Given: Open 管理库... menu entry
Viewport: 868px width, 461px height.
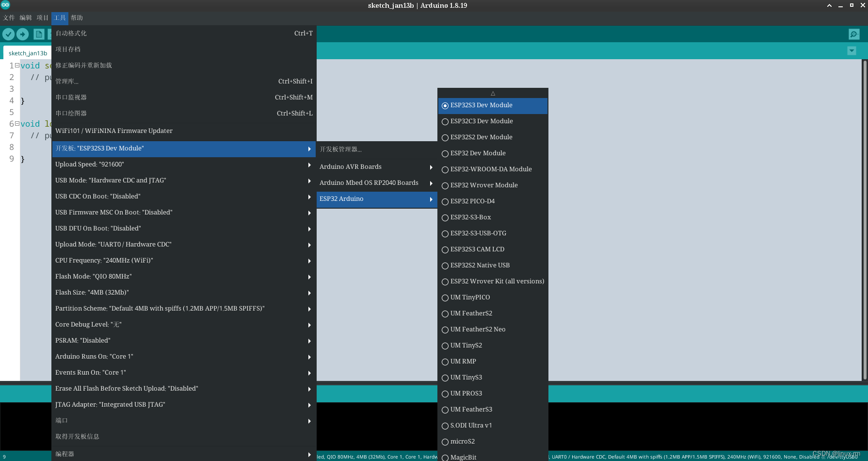Looking at the screenshot, I should pos(184,82).
